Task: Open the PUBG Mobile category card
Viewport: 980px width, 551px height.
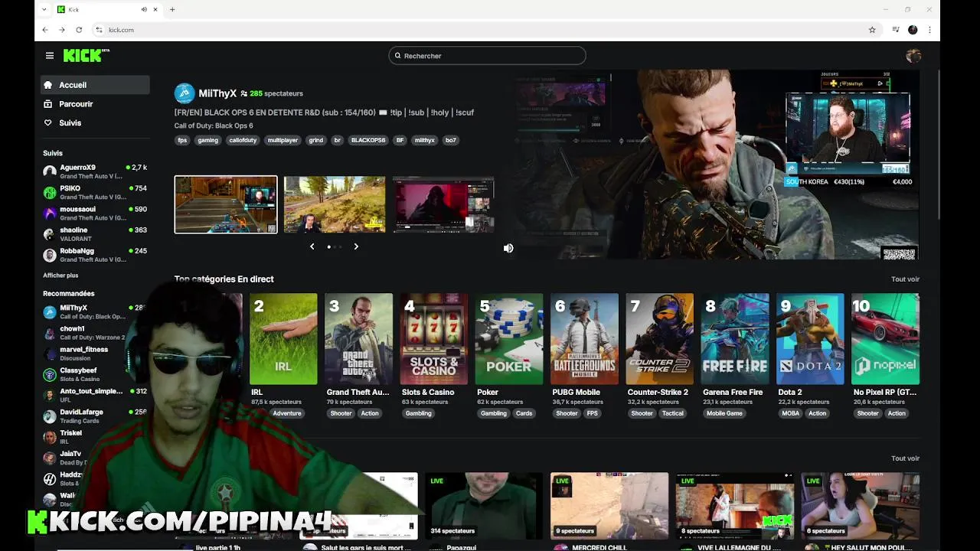Action: point(584,339)
